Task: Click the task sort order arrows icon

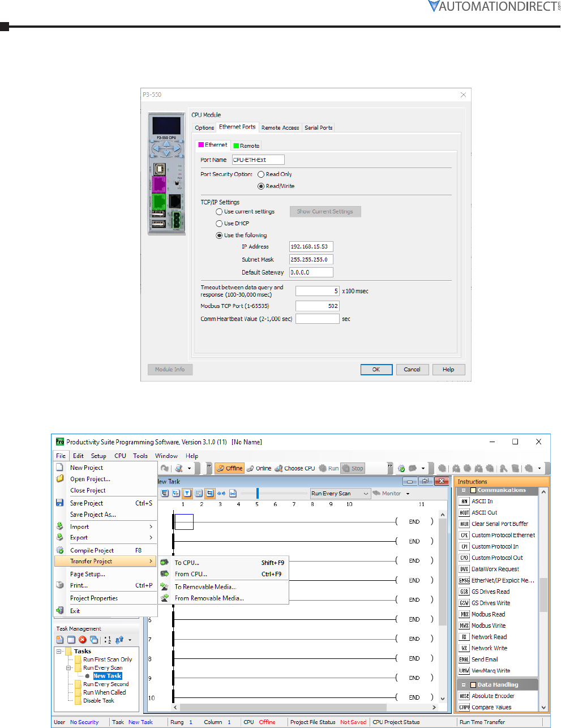Action: 119,640
